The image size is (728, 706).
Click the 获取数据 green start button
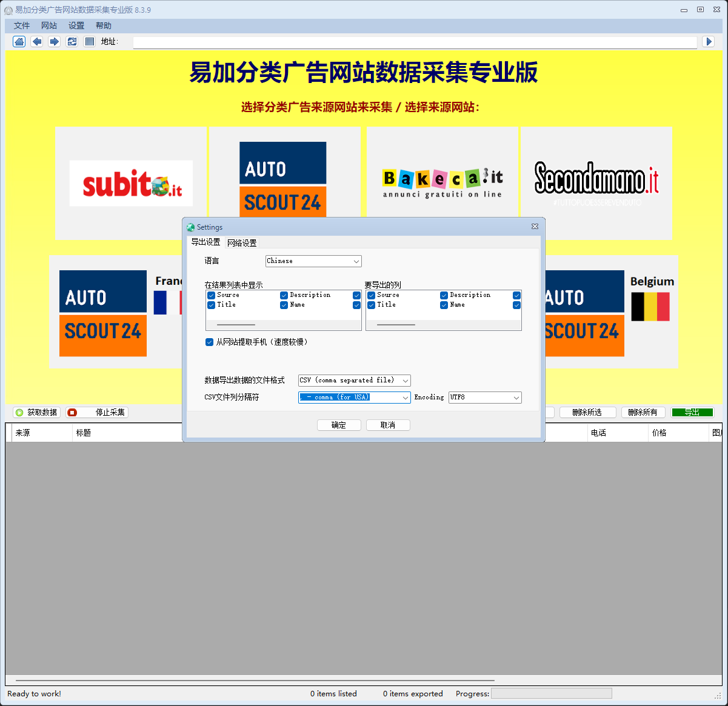[x=36, y=412]
